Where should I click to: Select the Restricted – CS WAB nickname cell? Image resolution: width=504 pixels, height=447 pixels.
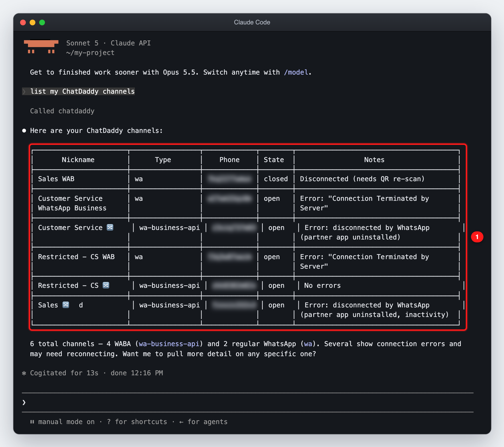[x=76, y=257]
